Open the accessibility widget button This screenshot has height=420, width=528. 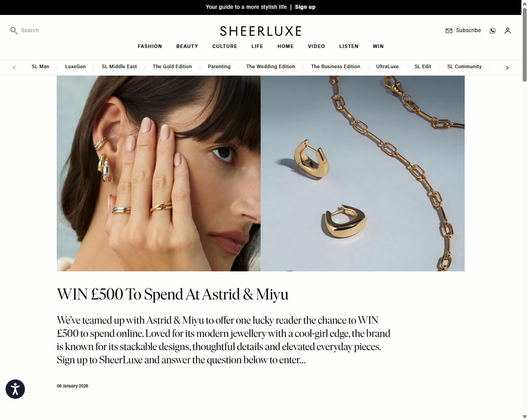point(15,389)
